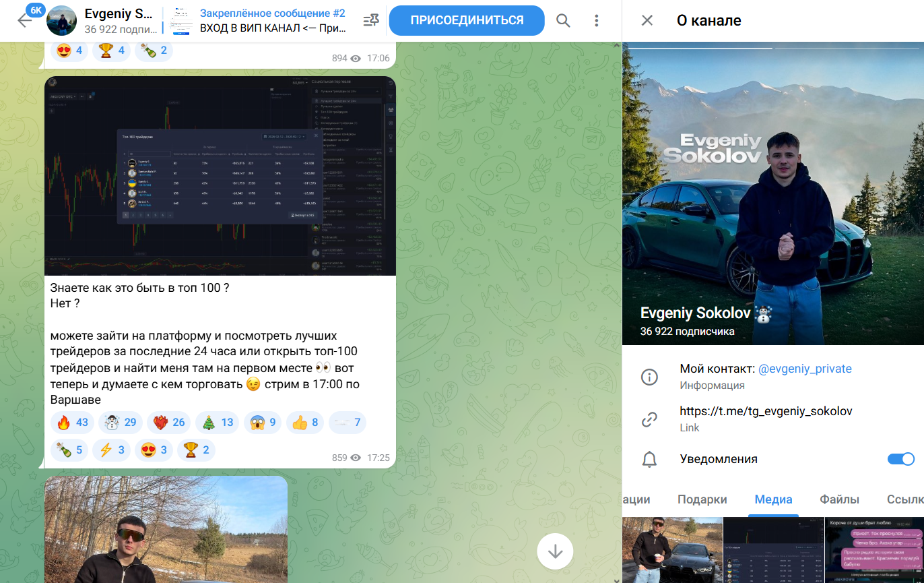
Task: Click the pinned messages list icon
Action: pyautogui.click(x=371, y=20)
